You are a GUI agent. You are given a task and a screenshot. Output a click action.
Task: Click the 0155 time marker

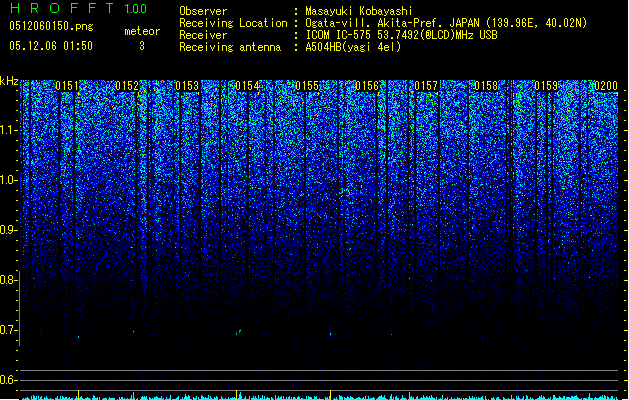(307, 86)
